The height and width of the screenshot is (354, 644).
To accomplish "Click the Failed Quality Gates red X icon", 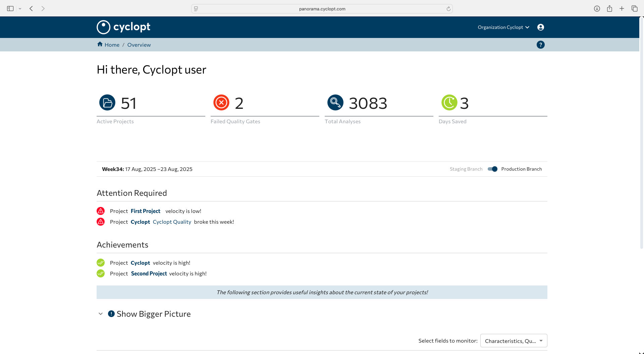I will coord(221,102).
